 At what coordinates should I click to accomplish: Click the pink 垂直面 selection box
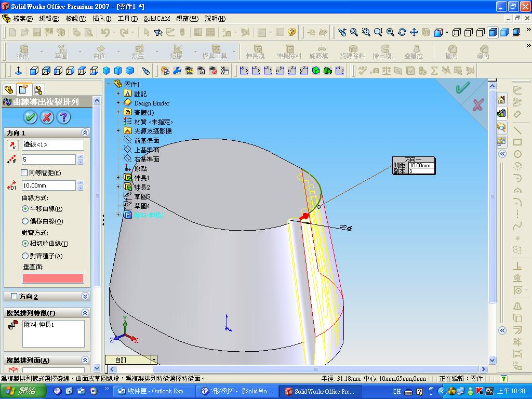53,278
